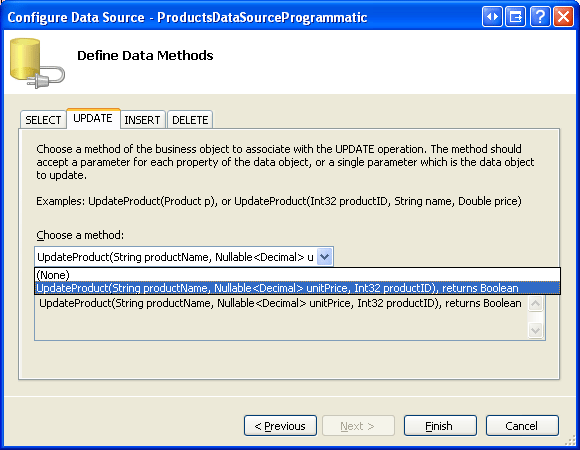Switch to the SELECT tab

pyautogui.click(x=43, y=120)
